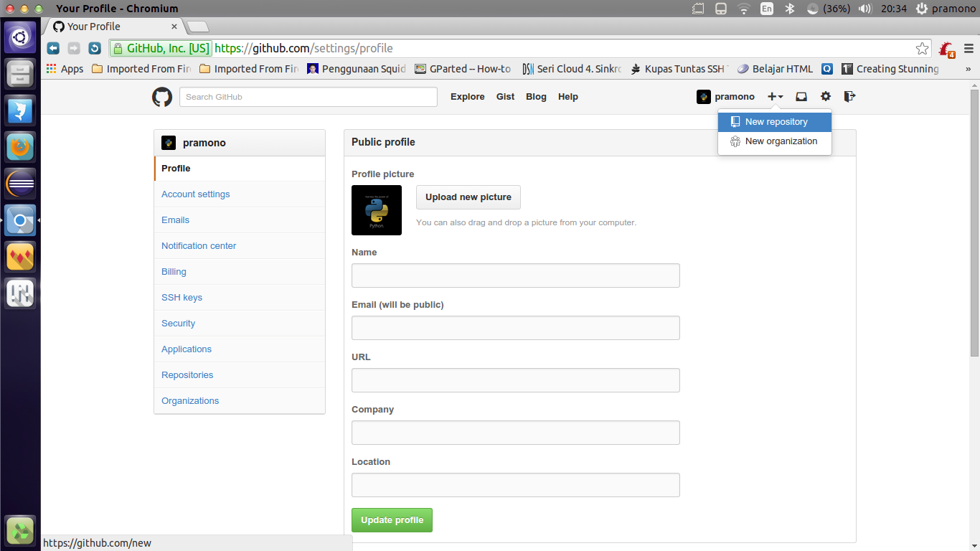Open trash icon in dock
This screenshot has width=980, height=551.
[20, 532]
